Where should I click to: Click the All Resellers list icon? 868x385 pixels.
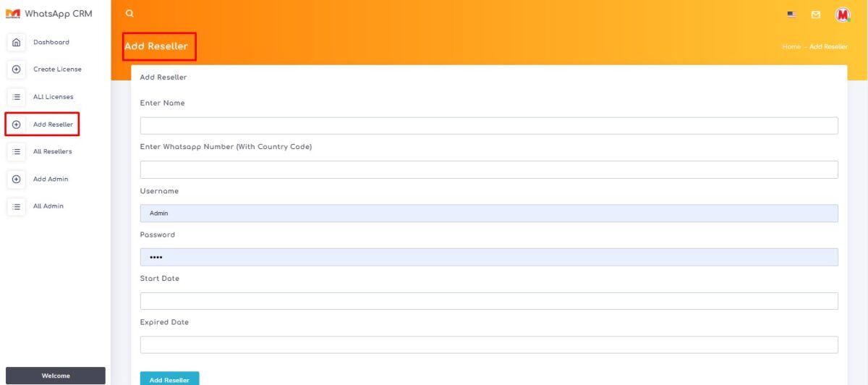(17, 152)
